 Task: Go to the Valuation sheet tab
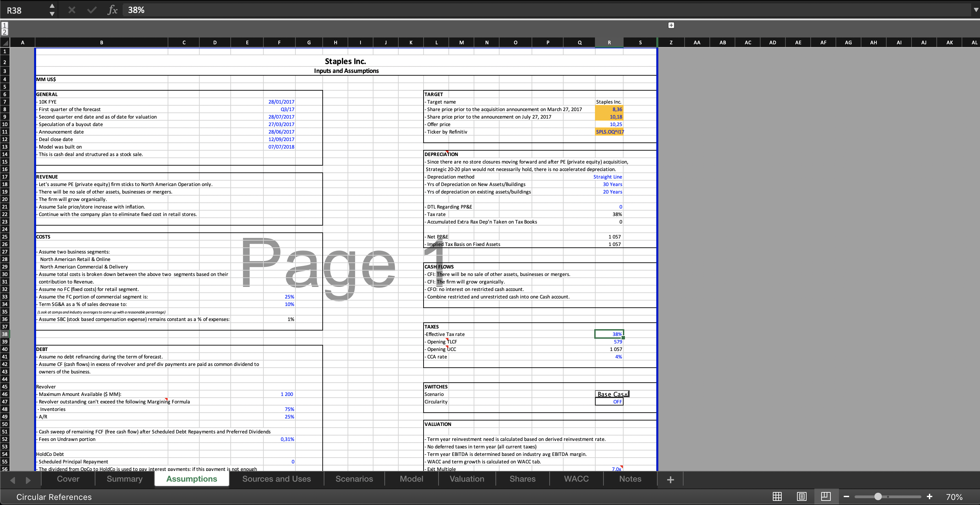point(467,479)
